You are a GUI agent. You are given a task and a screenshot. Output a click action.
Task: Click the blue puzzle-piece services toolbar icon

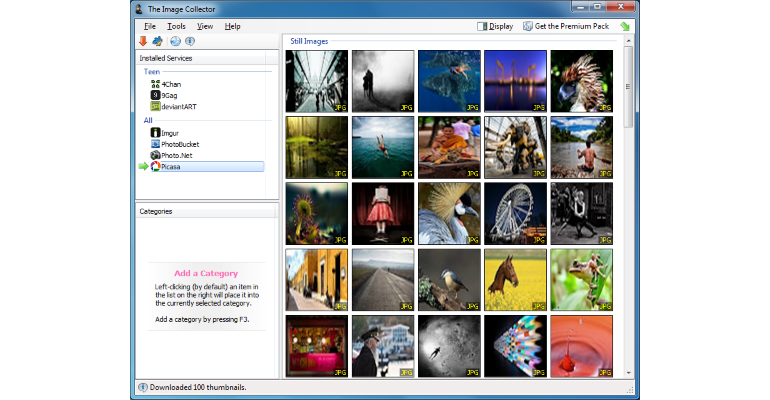tap(157, 41)
